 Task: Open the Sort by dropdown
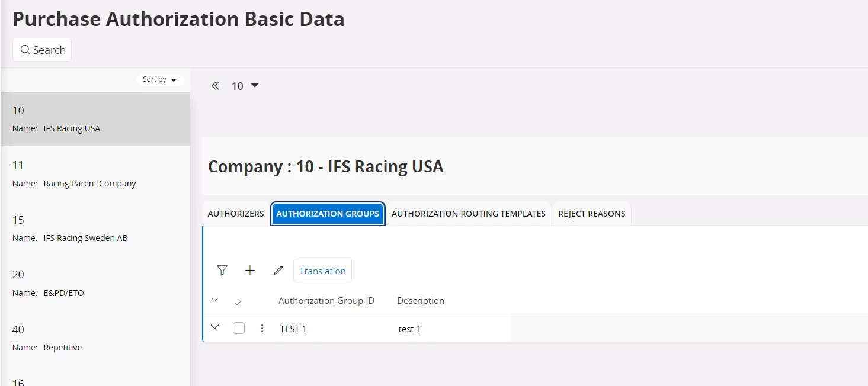pyautogui.click(x=160, y=79)
